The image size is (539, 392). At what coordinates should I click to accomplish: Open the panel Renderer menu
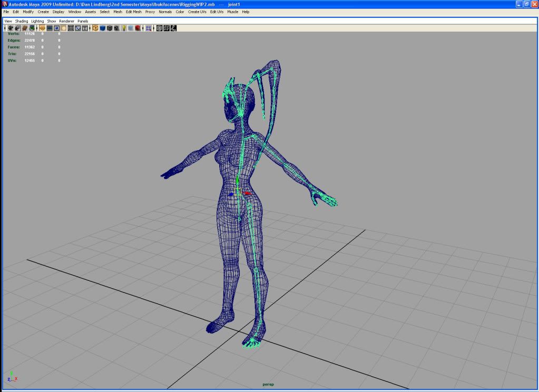67,21
